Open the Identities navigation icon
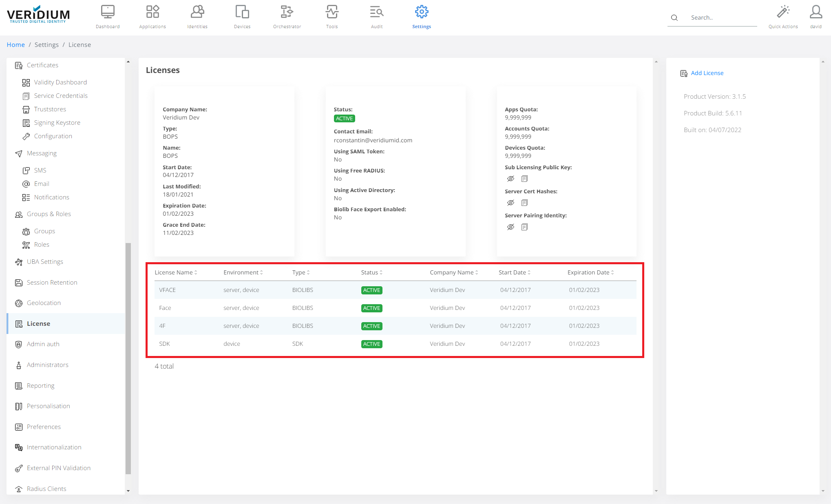Viewport: 831px width, 504px height. pyautogui.click(x=197, y=12)
